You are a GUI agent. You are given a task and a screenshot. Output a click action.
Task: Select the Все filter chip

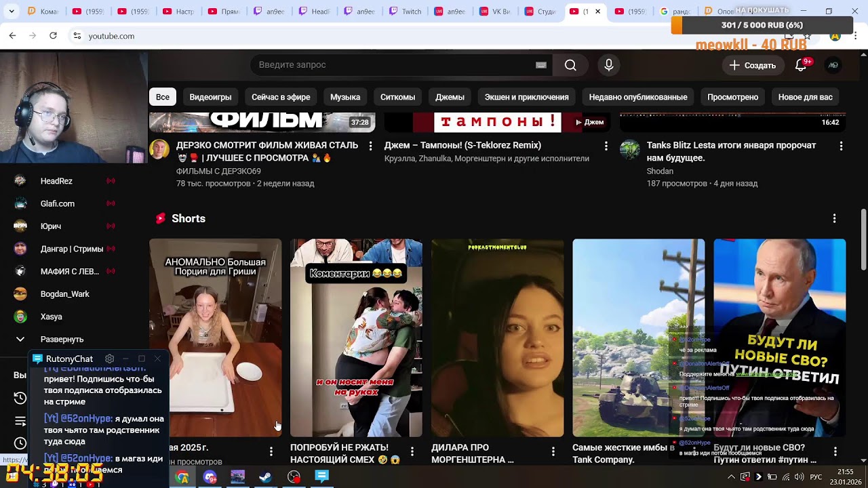pyautogui.click(x=163, y=97)
